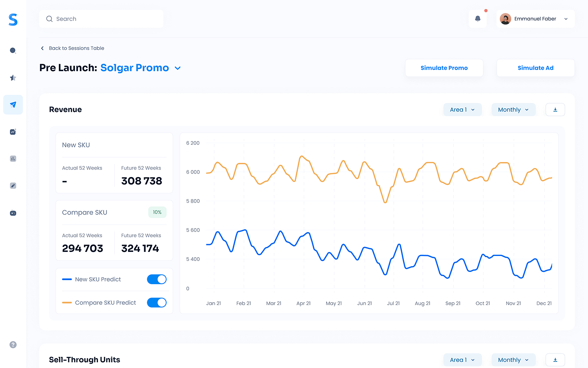Click the Pre Launch: heading text
The width and height of the screenshot is (588, 368).
(x=68, y=68)
